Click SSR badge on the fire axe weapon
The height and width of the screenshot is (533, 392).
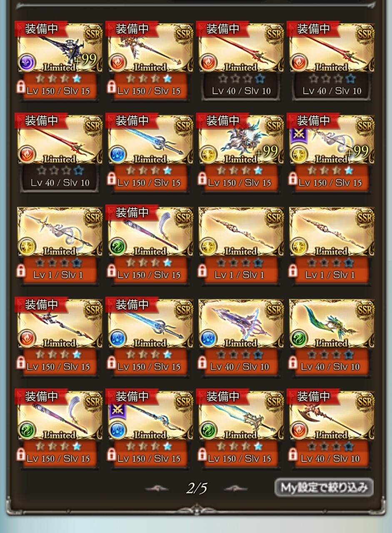(365, 401)
